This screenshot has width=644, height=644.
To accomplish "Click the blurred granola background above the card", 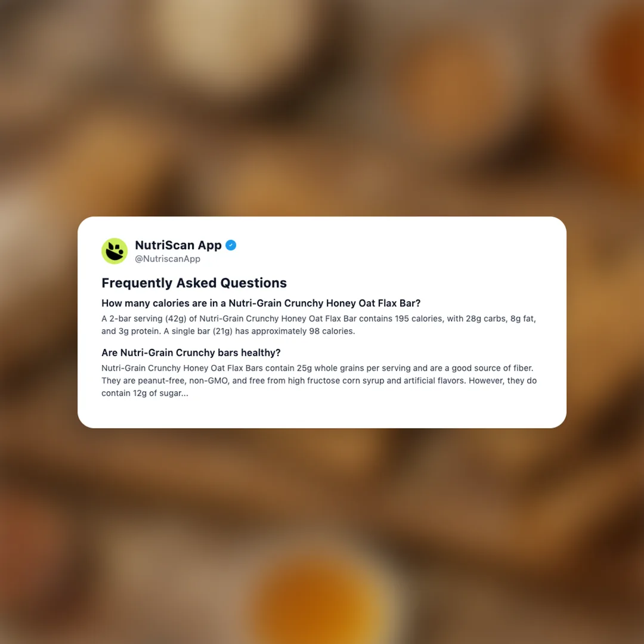I will pos(322,107).
